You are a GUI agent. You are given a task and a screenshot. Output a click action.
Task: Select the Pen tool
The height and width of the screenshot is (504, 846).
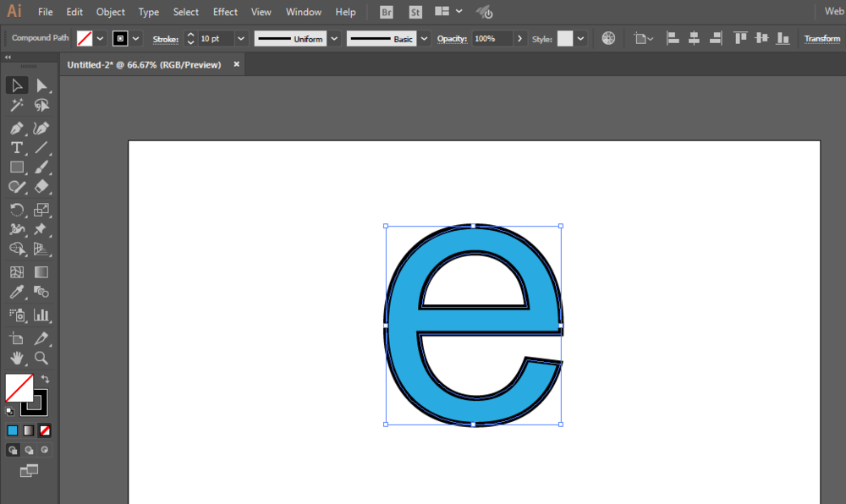pyautogui.click(x=16, y=129)
